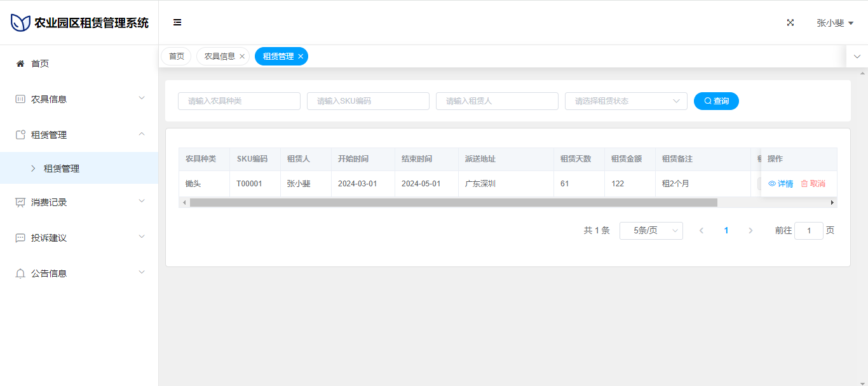Close the 租赁管理 tab

coord(301,57)
